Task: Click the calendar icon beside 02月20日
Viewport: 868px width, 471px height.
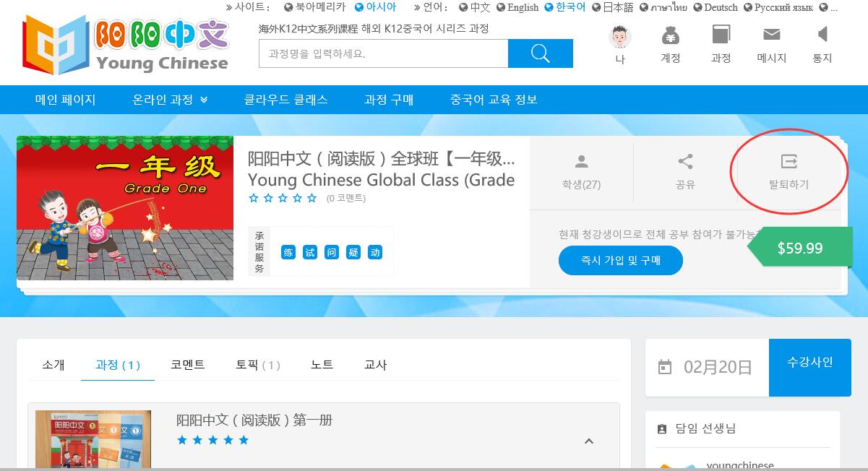Action: pos(665,367)
